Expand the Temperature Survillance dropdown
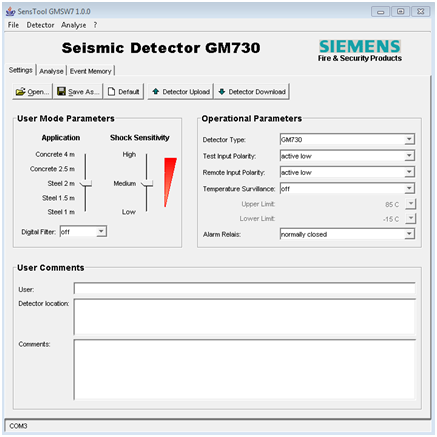437x437 pixels. point(409,188)
